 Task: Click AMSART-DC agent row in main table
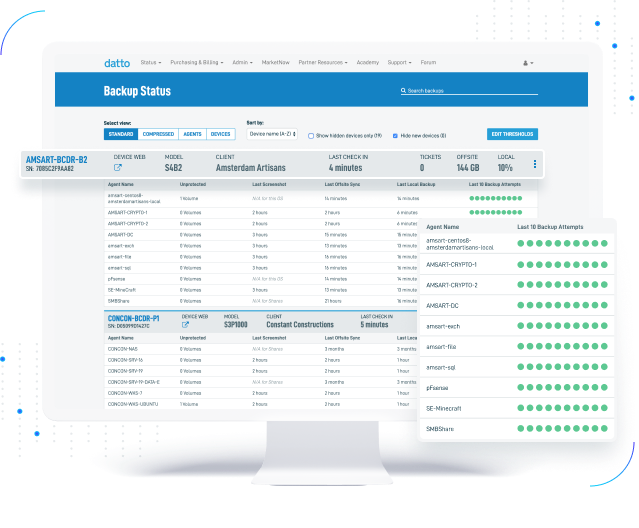coord(261,235)
